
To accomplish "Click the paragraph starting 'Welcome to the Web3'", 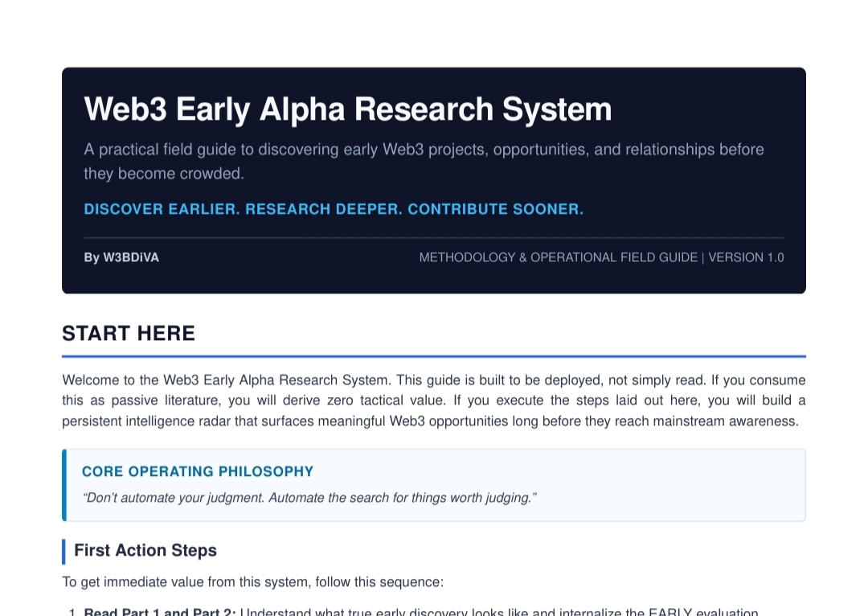I will [433, 400].
